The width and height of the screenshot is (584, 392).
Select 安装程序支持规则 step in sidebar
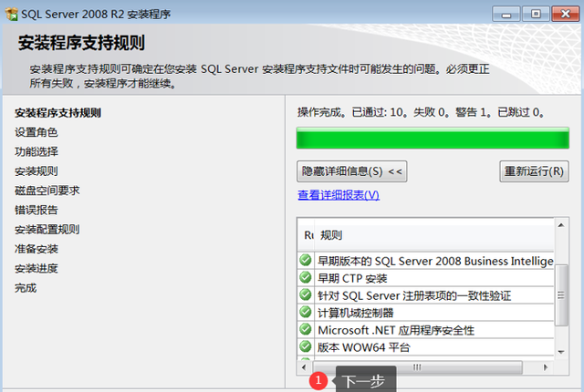pos(57,113)
